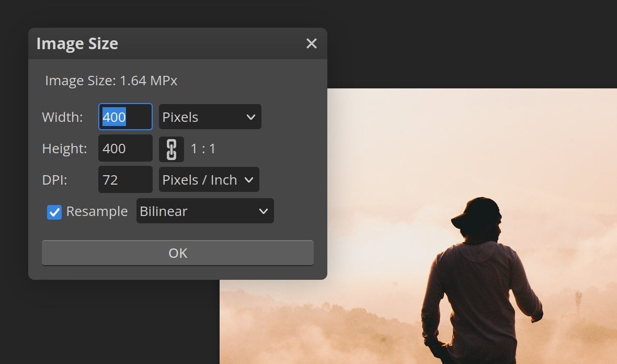Select the DPI input box
The width and height of the screenshot is (617, 364).
coord(125,180)
